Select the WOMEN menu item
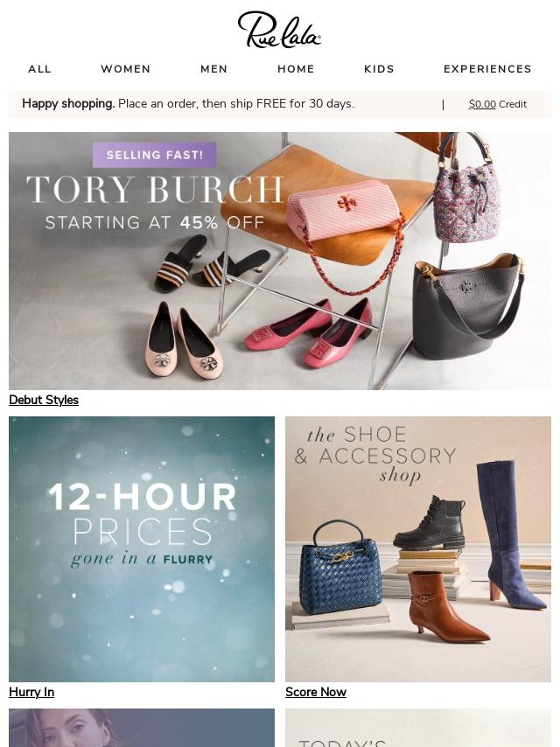Screen dimensions: 560x747 [126, 69]
